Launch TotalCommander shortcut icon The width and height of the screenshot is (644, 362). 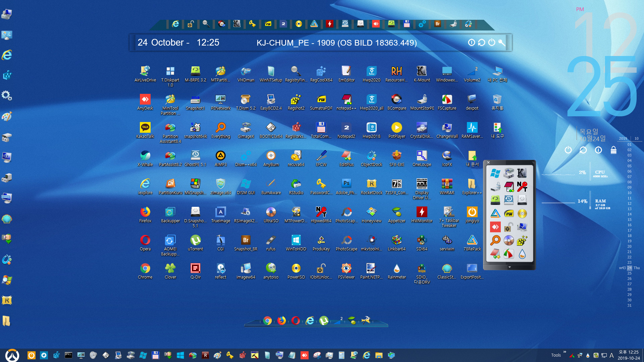[321, 130]
